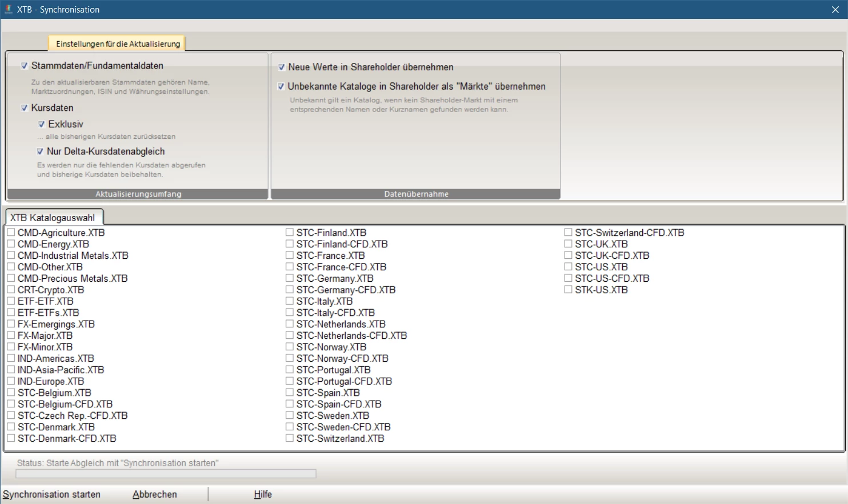The width and height of the screenshot is (848, 504).
Task: Uncheck Neue Werte in Shareholder übernehmen
Action: [x=282, y=67]
